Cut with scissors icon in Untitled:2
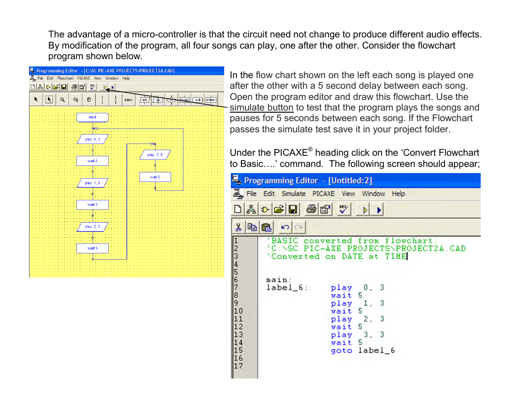This screenshot has height=412, width=532. coord(239,227)
